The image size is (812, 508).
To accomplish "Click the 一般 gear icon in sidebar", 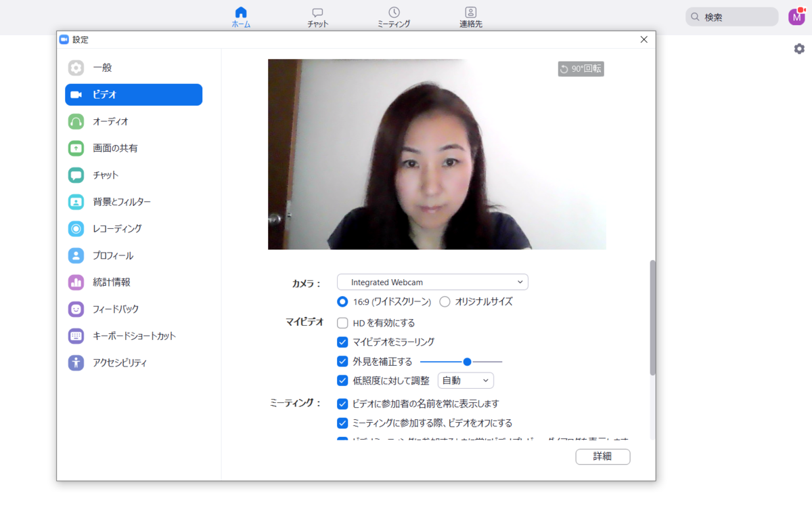I will coord(76,68).
